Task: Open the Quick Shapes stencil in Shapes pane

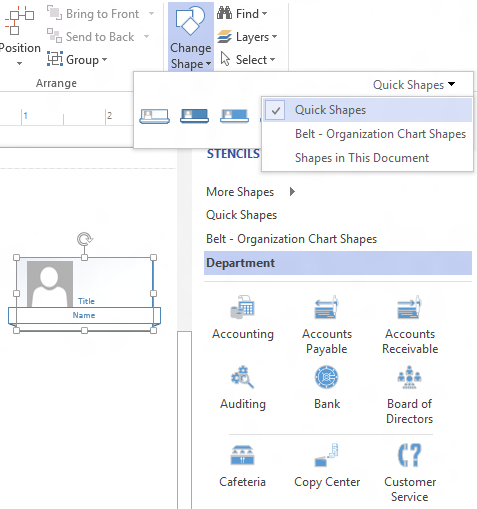Action: pos(241,215)
